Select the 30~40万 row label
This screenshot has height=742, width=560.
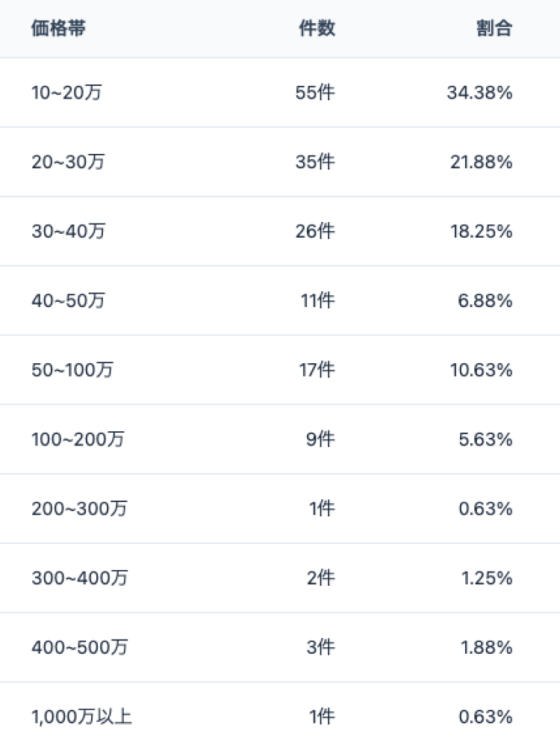[68, 232]
